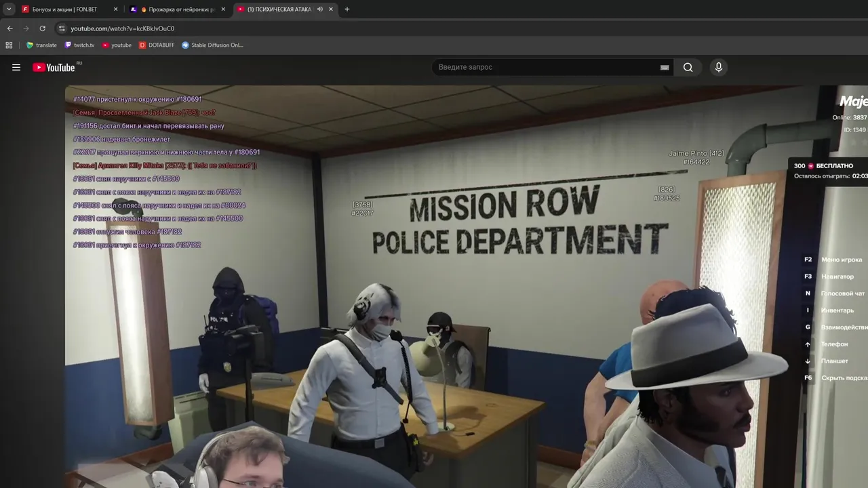This screenshot has width=868, height=488.
Task: Mute the tab via its speaker icon
Action: pyautogui.click(x=319, y=9)
